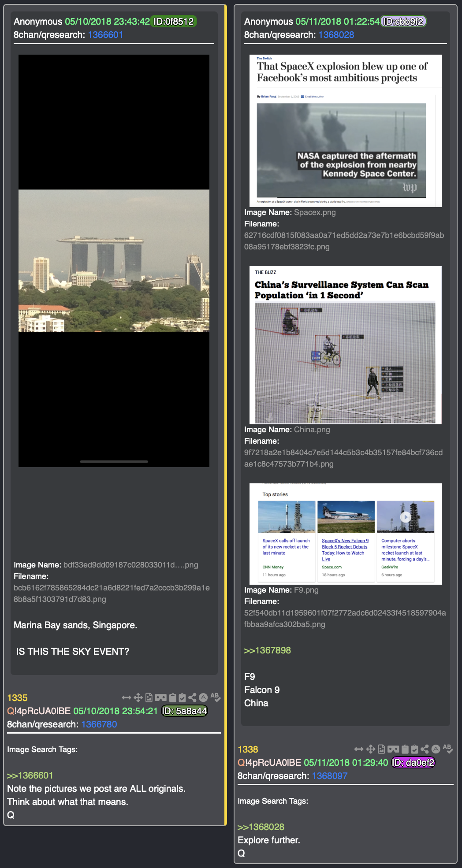This screenshot has width=462, height=868.
Task: Click text 'Falcon 9' in anonymous post
Action: [x=262, y=690]
